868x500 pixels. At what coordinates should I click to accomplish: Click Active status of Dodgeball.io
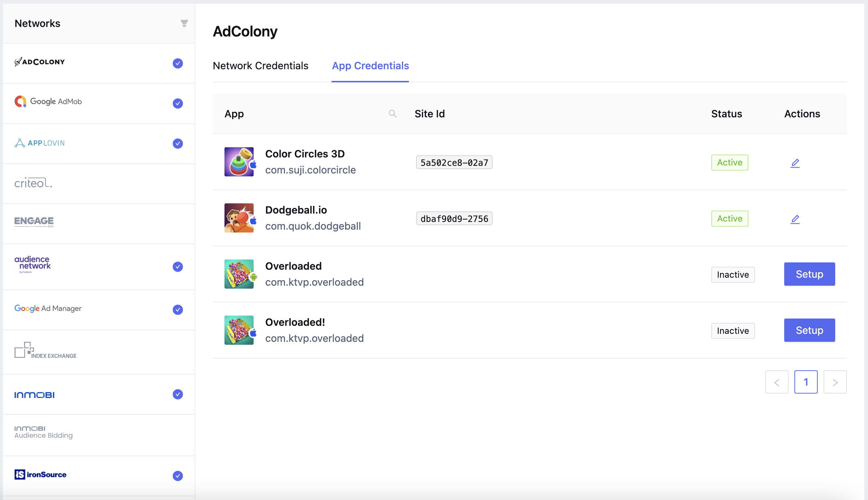(730, 219)
